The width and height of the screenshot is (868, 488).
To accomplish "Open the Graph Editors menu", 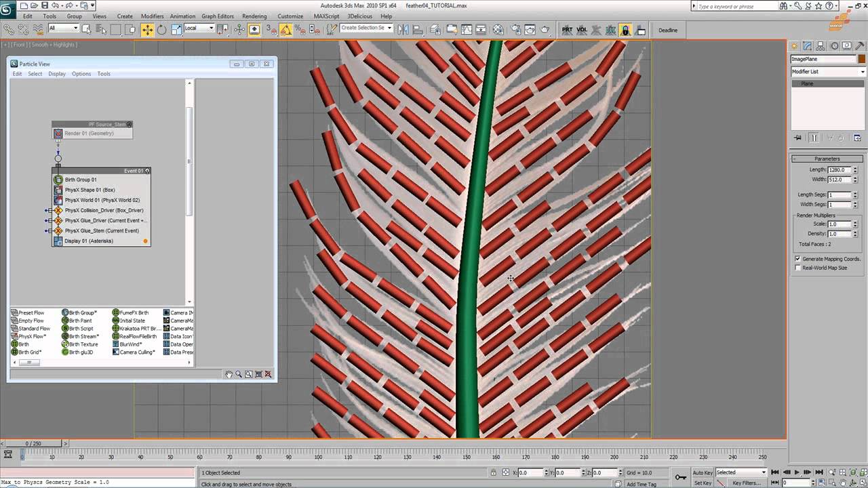I will (217, 16).
